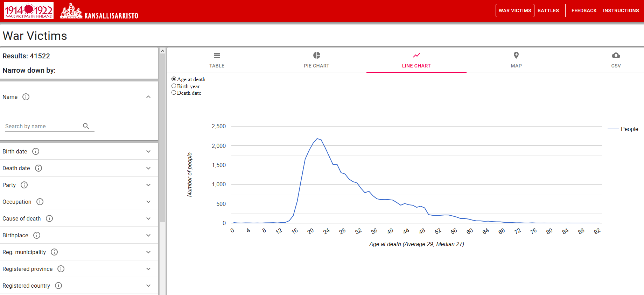Switch to the Table tab

[x=217, y=60]
